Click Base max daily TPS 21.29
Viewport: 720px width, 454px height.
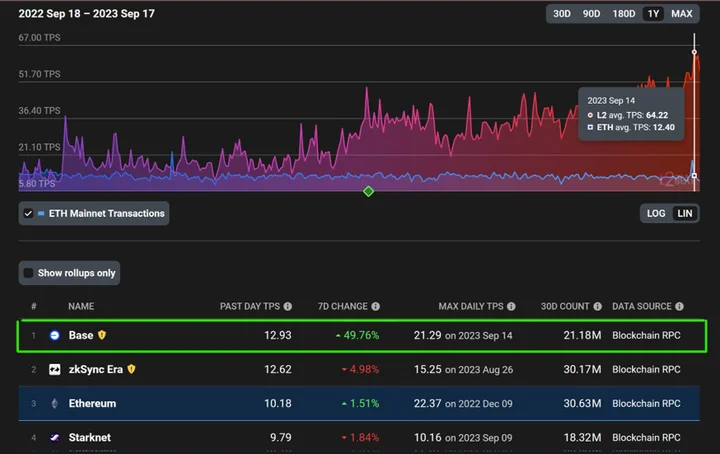click(x=428, y=336)
